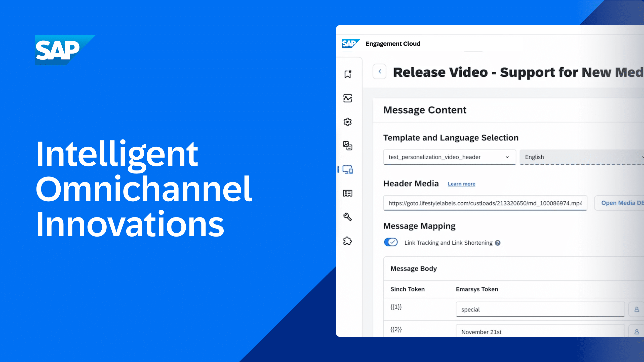Open the Learn more link under Header Media
644x362 pixels.
tap(461, 184)
